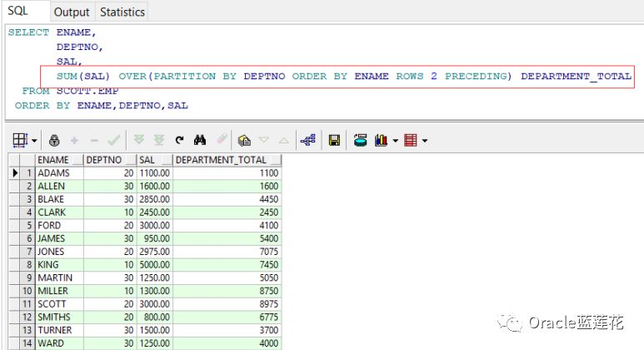This screenshot has height=350, width=644.
Task: Click the eraser clear icon
Action: pos(222,139)
